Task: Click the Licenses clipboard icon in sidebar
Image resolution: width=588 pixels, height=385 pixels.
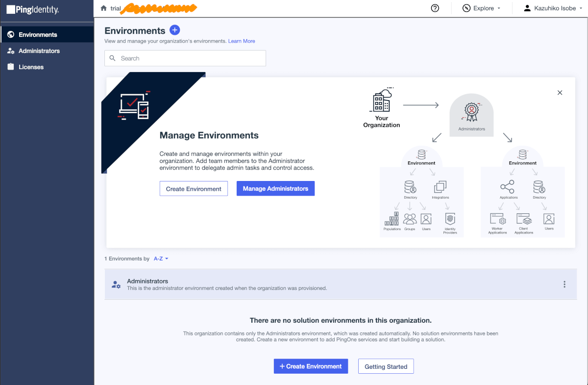Action: click(11, 67)
